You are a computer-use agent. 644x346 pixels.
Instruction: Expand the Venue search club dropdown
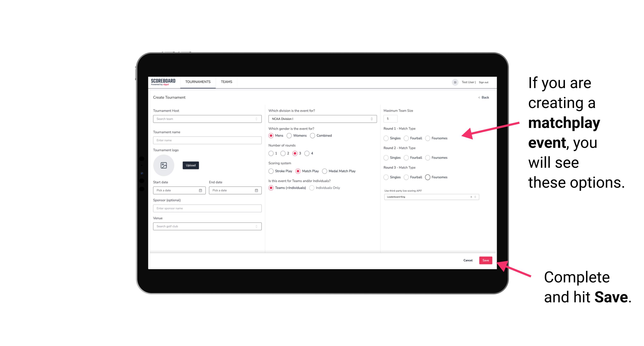tap(256, 226)
